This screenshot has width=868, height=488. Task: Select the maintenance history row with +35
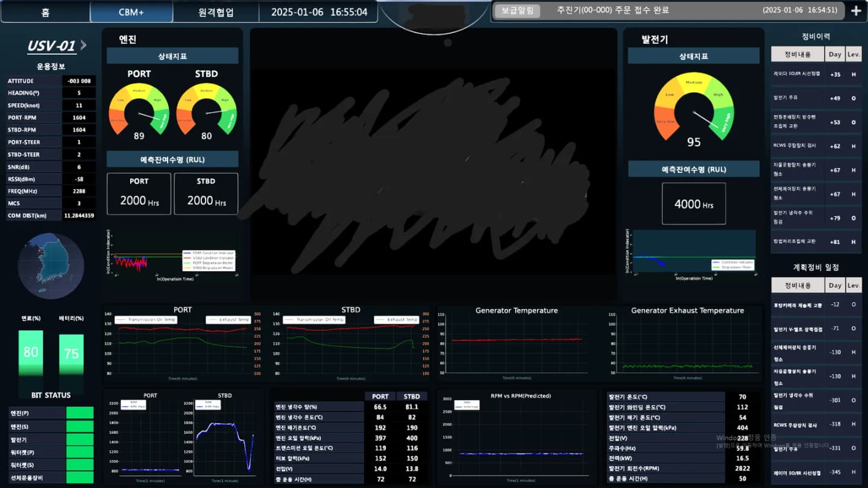coord(817,74)
